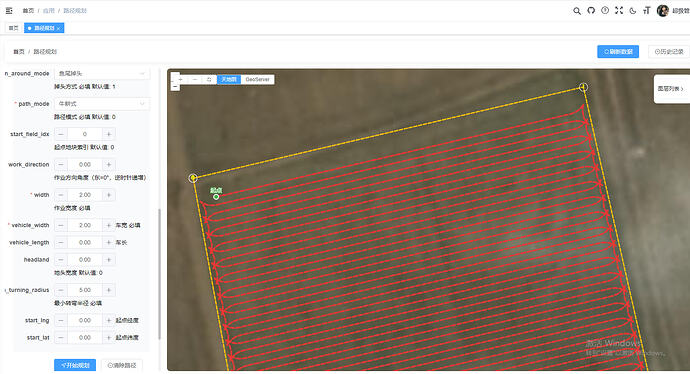This screenshot has width=690, height=374.
Task: Click the vehicle_length value field
Action: coord(85,242)
